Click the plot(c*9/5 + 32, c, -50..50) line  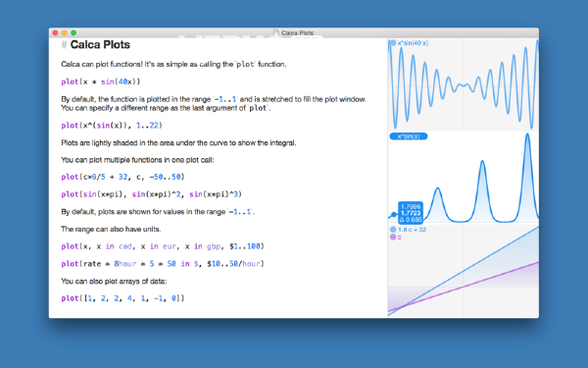122,177
